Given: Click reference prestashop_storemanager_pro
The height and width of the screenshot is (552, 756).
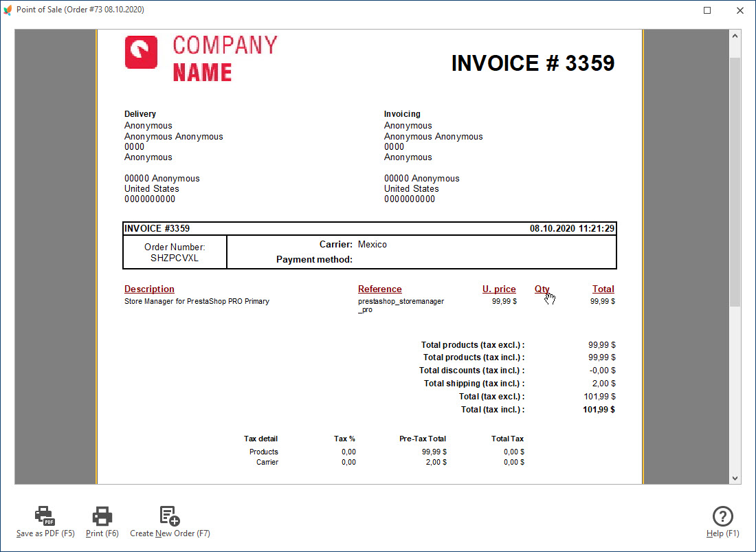Looking at the screenshot, I should pos(401,305).
